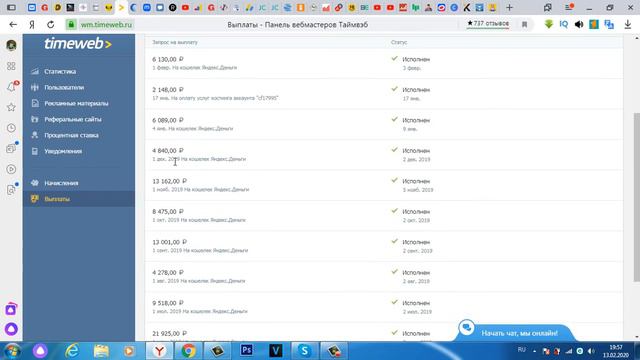Open Пользователи section

coord(64,87)
